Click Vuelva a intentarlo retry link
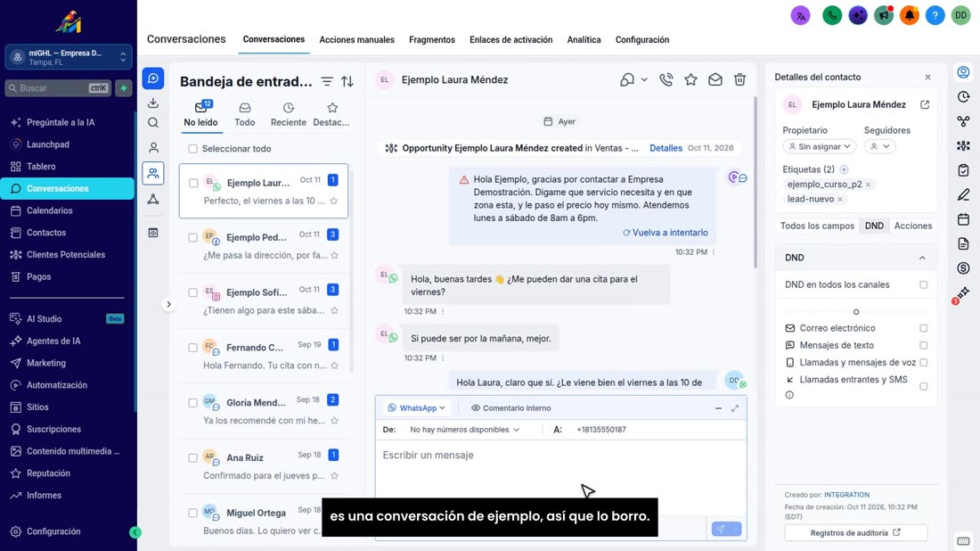This screenshot has height=551, width=980. tap(665, 233)
